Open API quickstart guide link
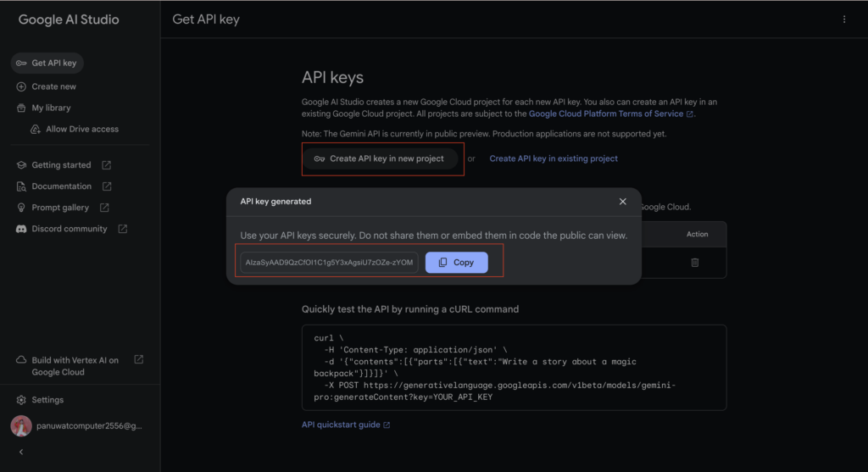This screenshot has height=472, width=868. pos(341,425)
